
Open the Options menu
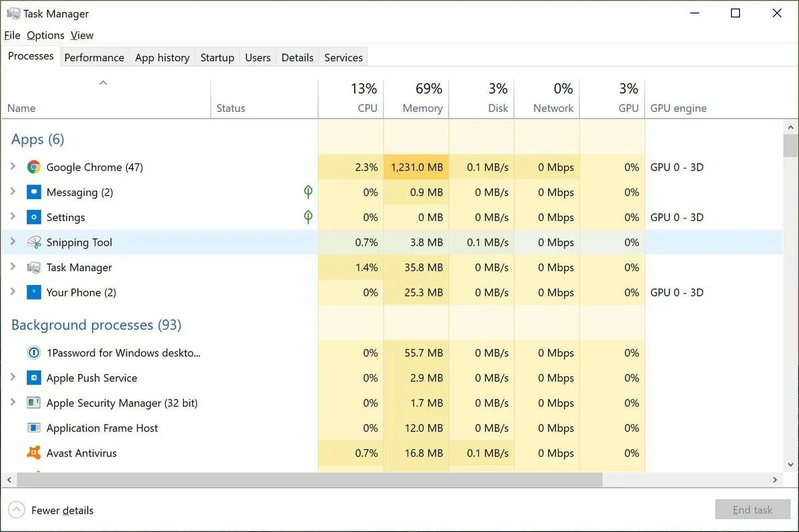click(45, 35)
